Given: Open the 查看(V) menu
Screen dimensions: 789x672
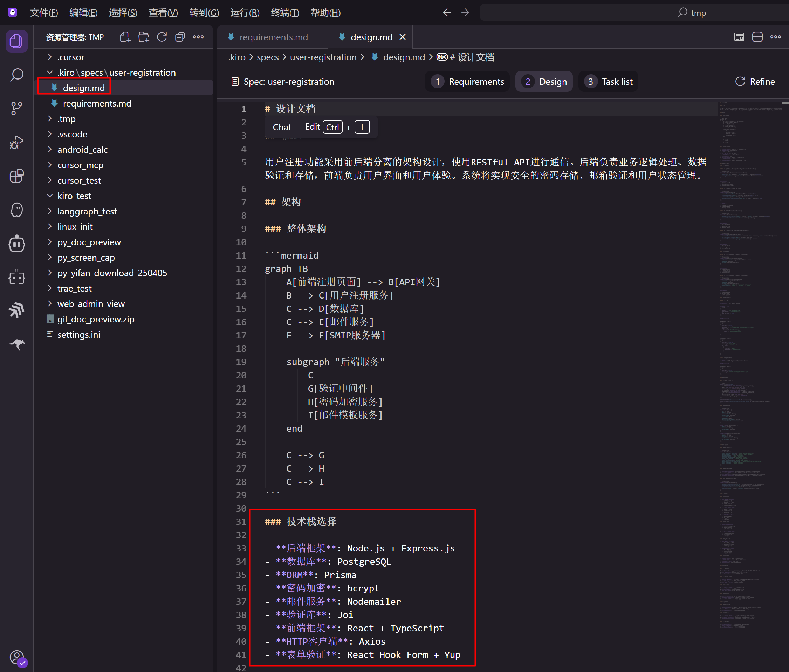Looking at the screenshot, I should click(x=163, y=13).
